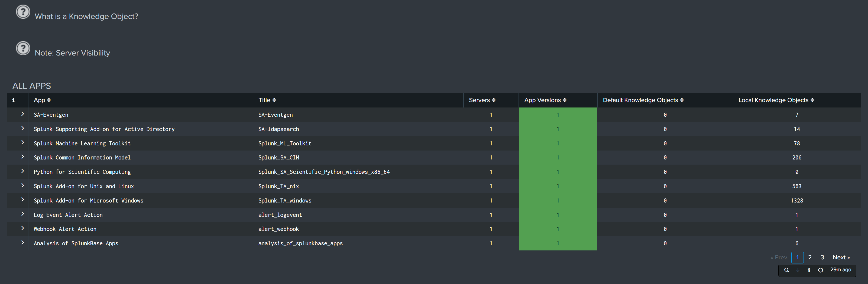Click Webhook Alert Action app name
Screen dimensions: 868x284
65,229
